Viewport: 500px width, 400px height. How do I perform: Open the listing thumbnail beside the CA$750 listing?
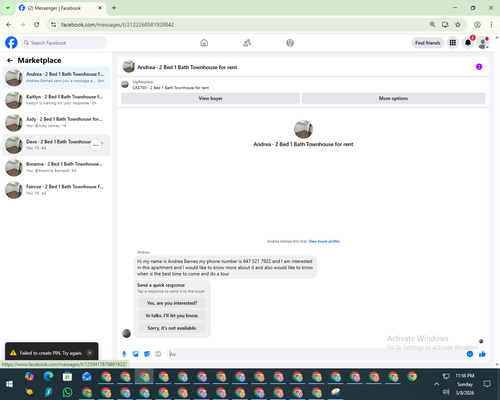[x=125, y=84]
